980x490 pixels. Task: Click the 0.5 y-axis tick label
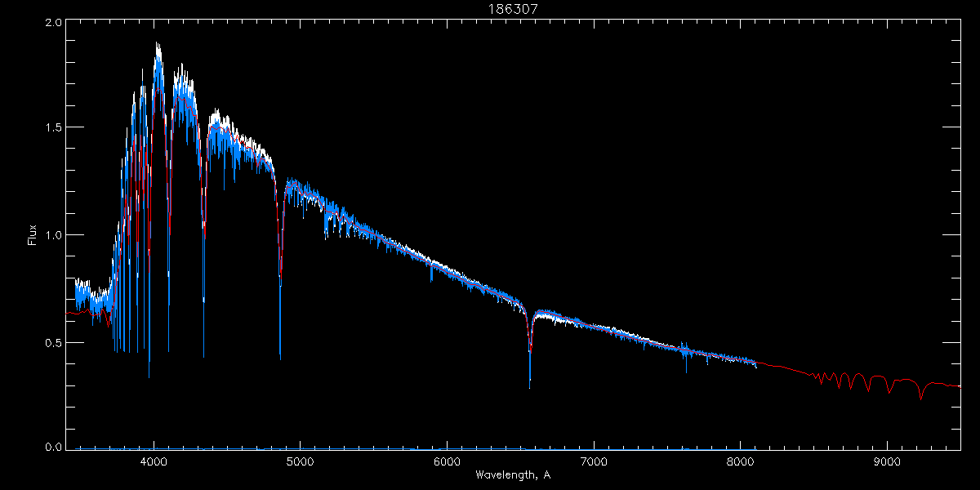[x=53, y=342]
